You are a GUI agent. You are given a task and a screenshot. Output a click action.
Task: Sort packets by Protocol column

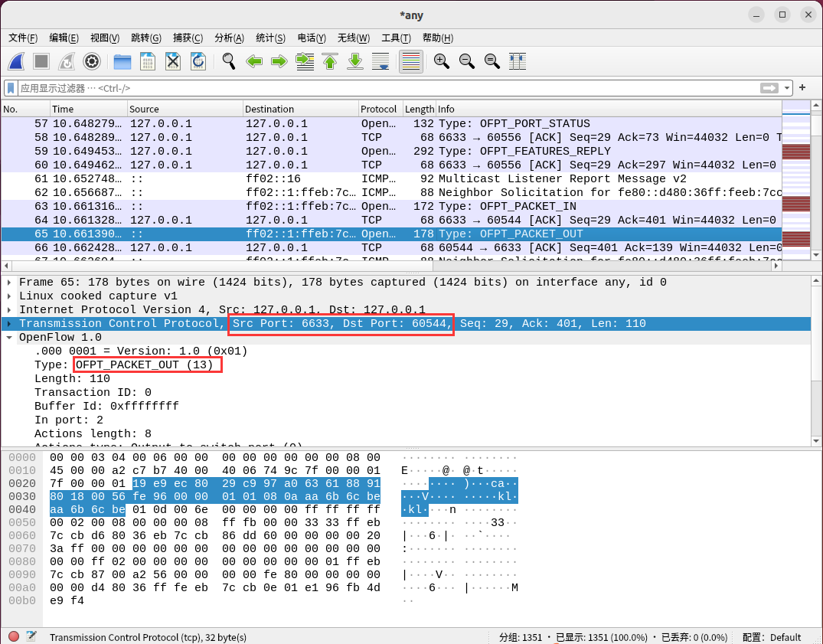pyautogui.click(x=380, y=110)
